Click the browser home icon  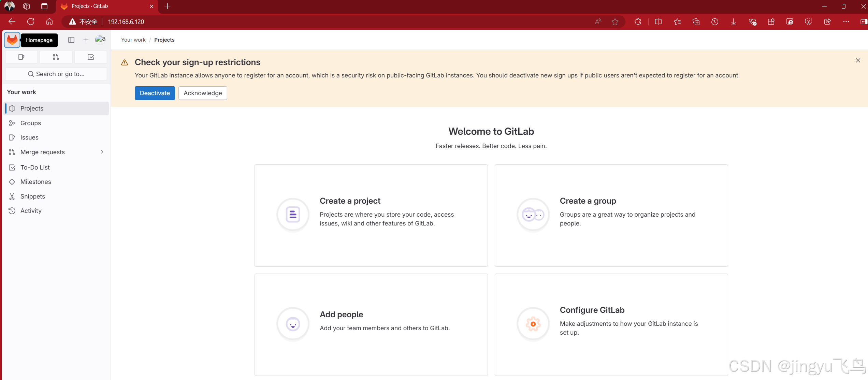click(49, 21)
